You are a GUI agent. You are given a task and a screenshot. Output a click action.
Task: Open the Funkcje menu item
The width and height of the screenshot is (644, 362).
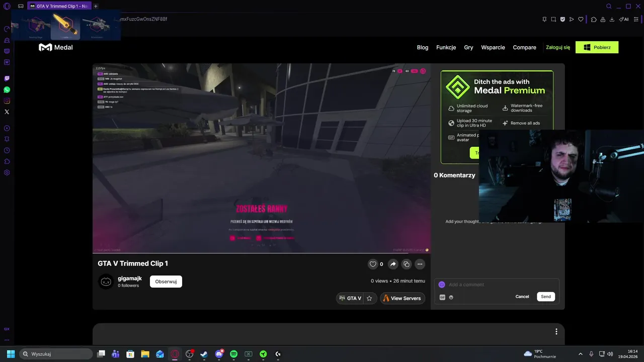[x=446, y=47]
